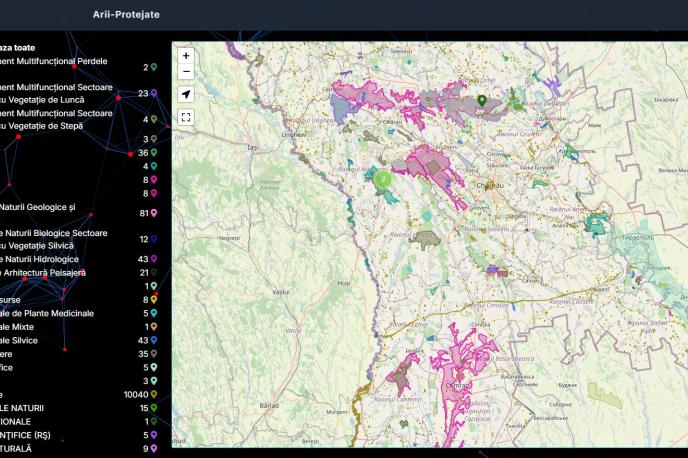Click the Vaslui label on the map

pos(281,292)
